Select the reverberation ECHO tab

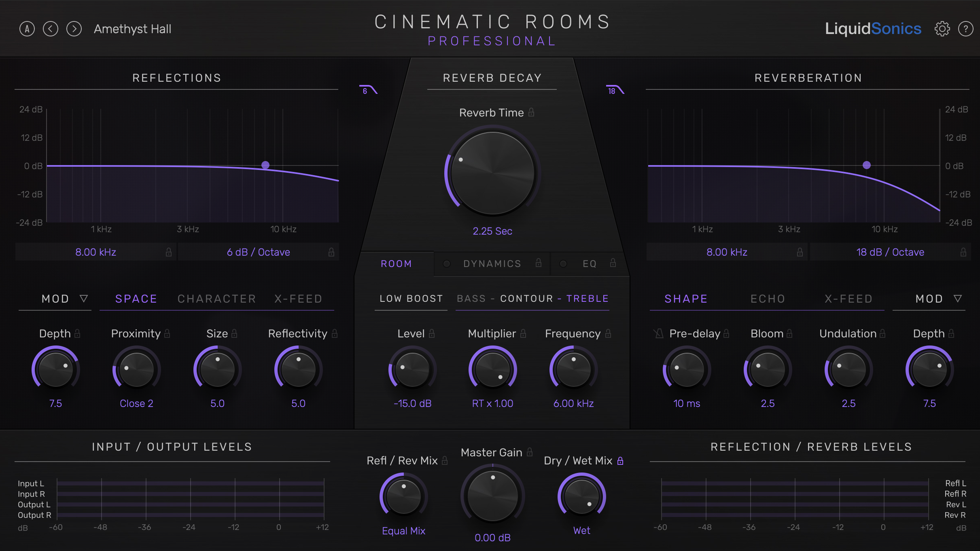click(x=768, y=299)
